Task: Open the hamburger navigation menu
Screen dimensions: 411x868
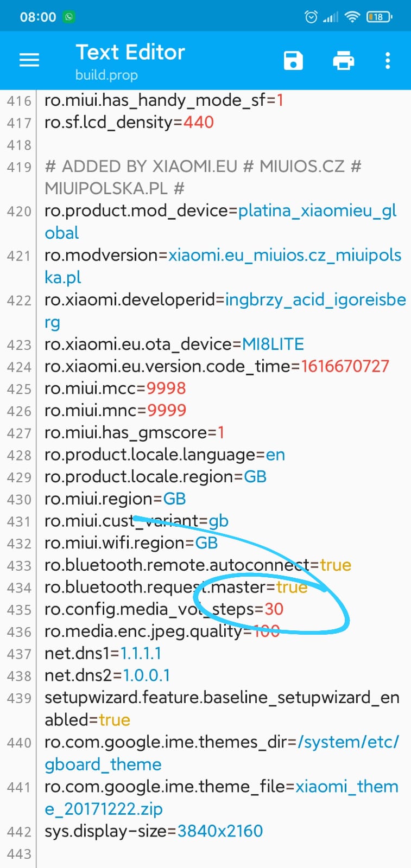Action: pos(29,60)
